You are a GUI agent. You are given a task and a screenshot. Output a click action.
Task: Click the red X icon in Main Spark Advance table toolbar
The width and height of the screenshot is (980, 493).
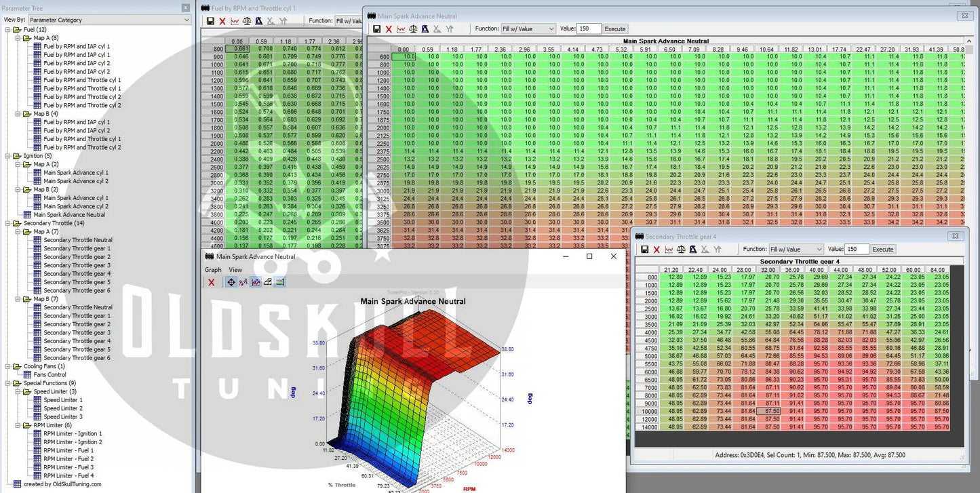point(389,29)
